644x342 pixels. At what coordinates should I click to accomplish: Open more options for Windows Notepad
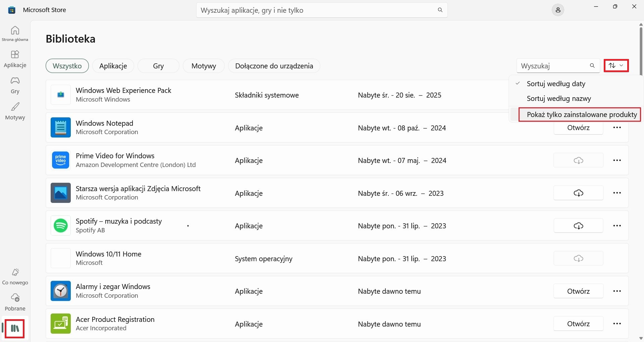(x=617, y=128)
